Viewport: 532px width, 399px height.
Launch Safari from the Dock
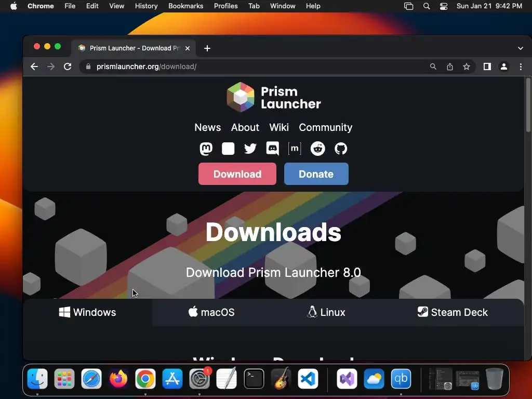click(91, 379)
